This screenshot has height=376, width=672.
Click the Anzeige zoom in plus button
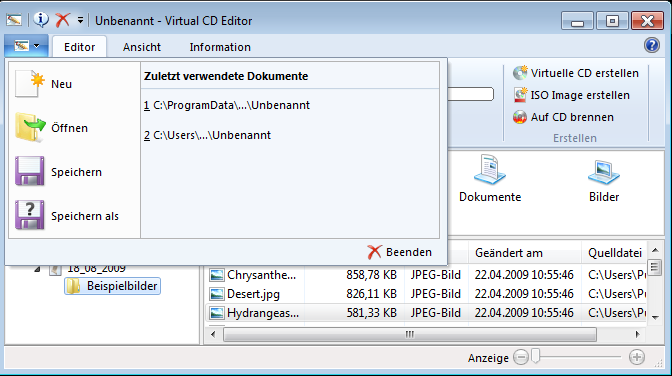pos(637,357)
